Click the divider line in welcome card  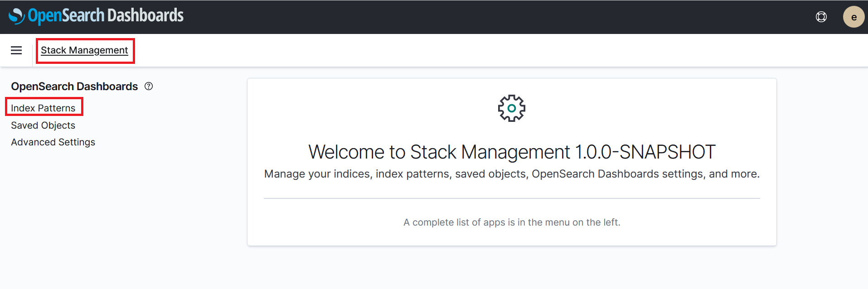[512, 198]
